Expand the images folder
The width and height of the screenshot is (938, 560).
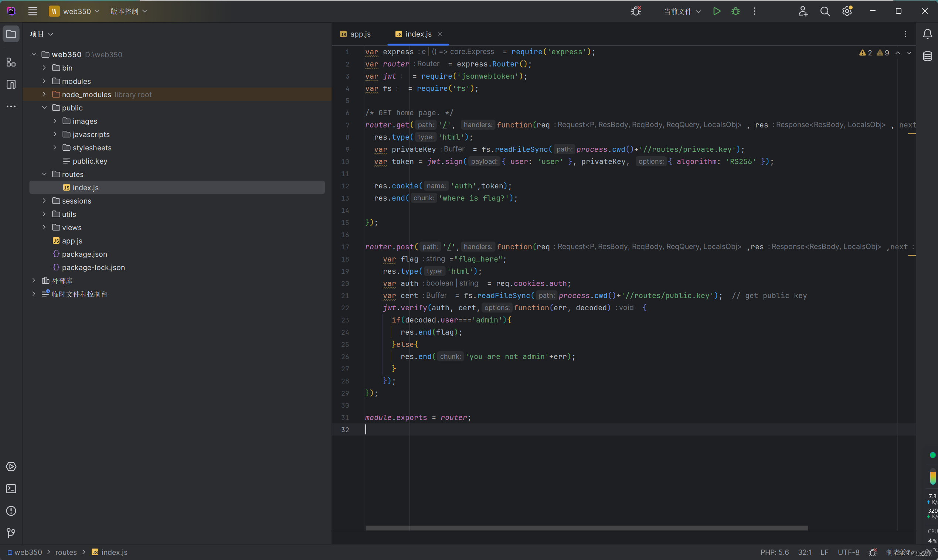(x=55, y=121)
